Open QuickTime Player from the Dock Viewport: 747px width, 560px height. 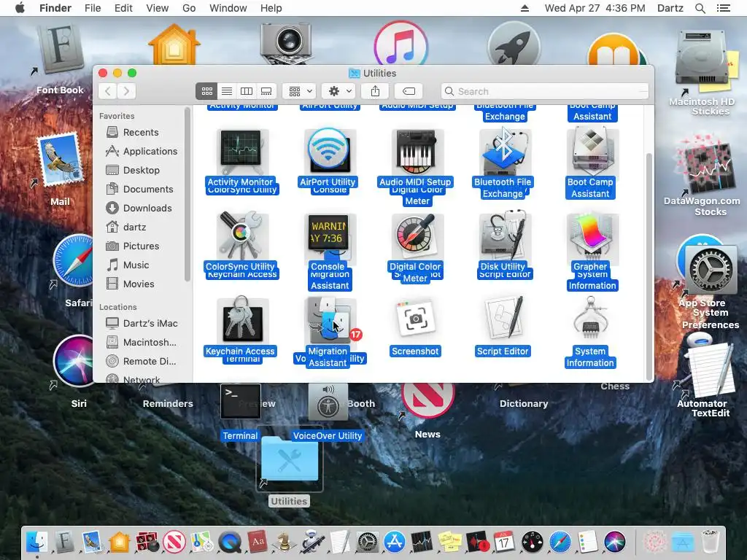tap(230, 542)
